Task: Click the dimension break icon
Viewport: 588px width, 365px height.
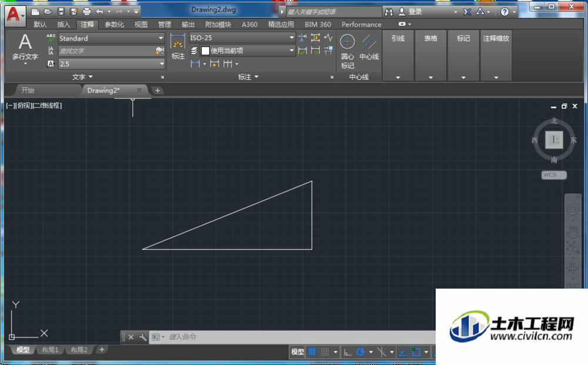Action: pos(302,38)
